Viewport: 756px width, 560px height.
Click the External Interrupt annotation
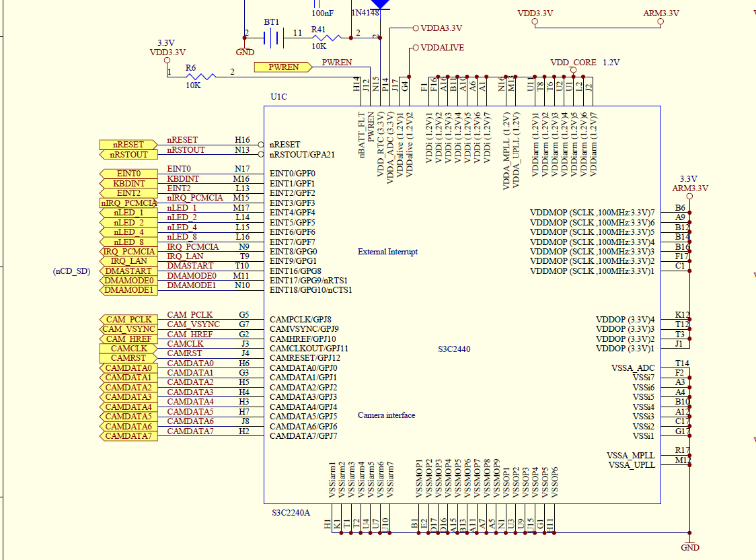(x=387, y=252)
